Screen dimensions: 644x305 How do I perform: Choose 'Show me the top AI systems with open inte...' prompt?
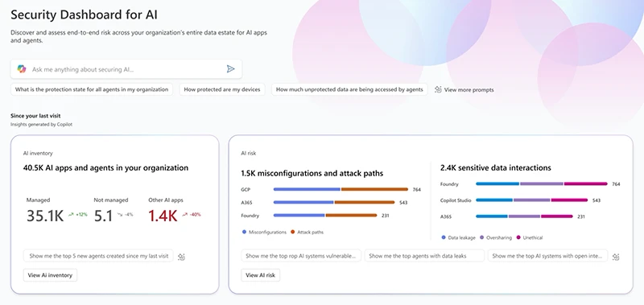coord(547,256)
